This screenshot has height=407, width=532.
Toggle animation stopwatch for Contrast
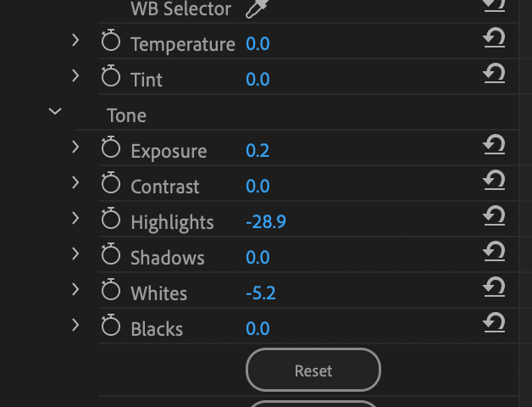[111, 185]
